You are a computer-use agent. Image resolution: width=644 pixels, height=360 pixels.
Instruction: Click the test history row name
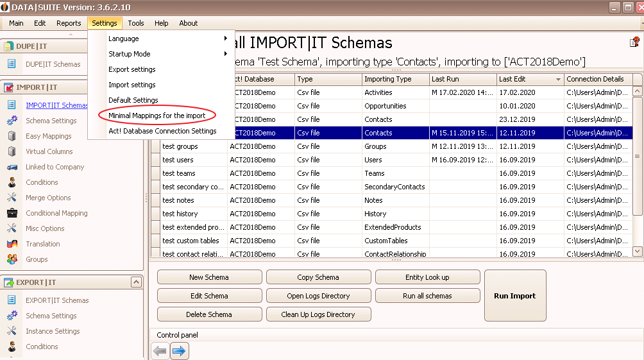(x=180, y=214)
